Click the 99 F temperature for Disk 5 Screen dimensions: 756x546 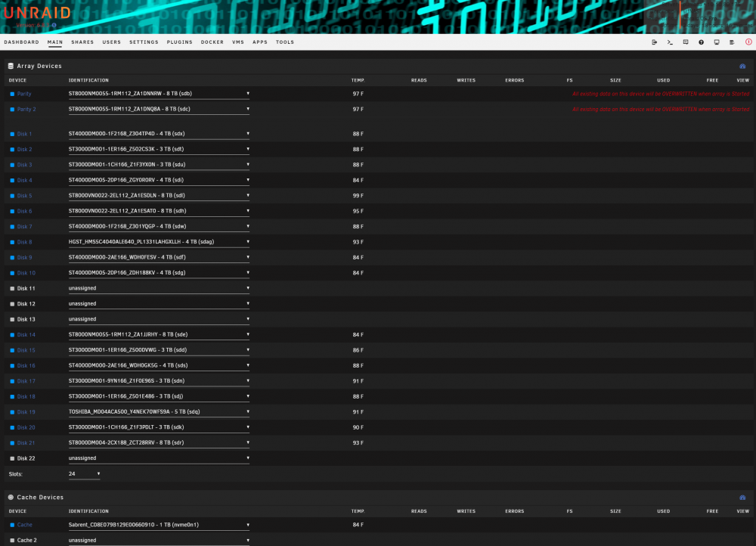(358, 196)
